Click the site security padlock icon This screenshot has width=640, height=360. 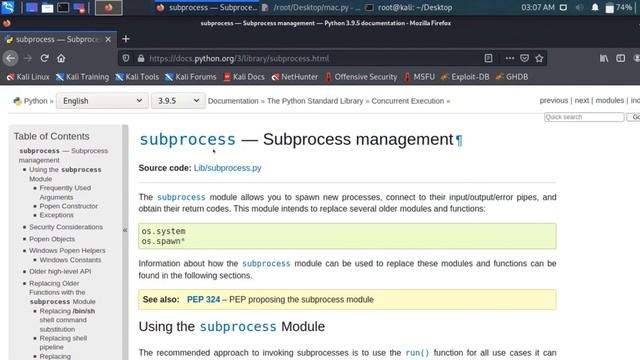(141, 58)
